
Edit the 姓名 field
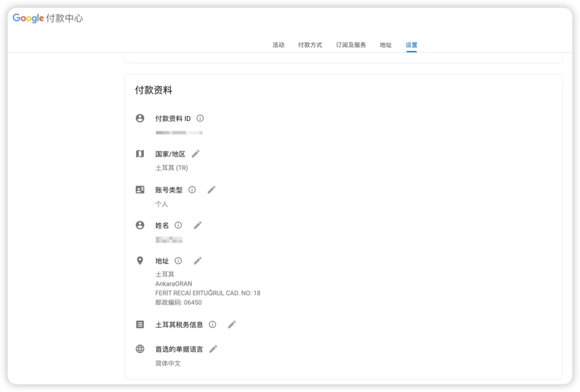pyautogui.click(x=198, y=225)
